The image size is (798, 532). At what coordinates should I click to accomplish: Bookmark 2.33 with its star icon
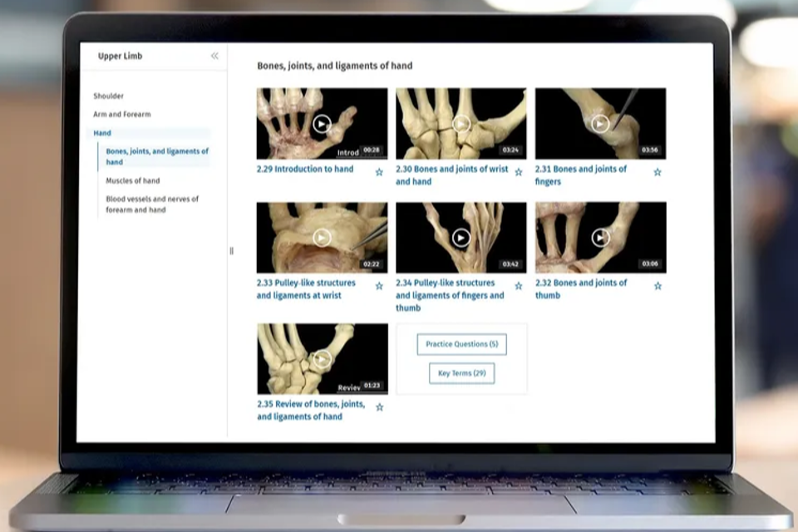pyautogui.click(x=379, y=286)
